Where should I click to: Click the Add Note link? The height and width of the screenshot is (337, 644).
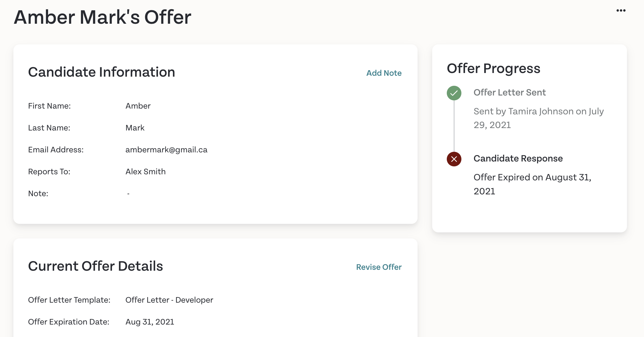(x=384, y=73)
